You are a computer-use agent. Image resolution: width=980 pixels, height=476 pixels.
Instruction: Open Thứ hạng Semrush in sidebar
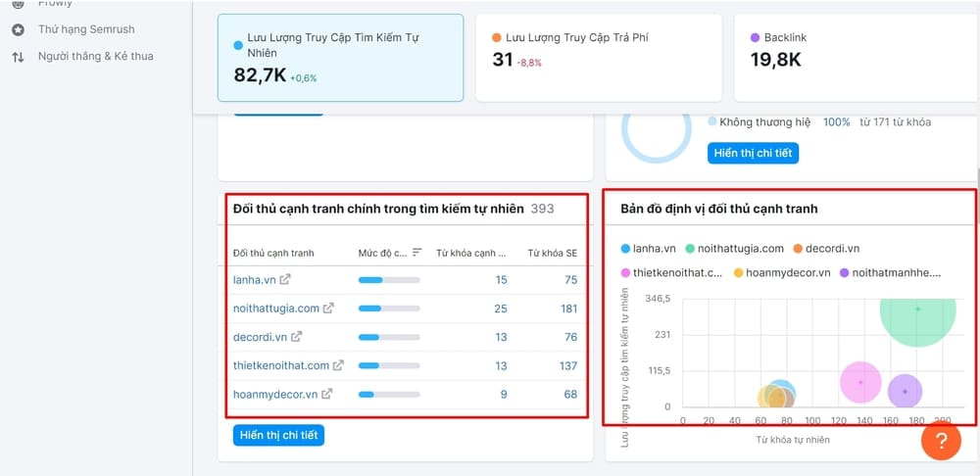tap(86, 29)
